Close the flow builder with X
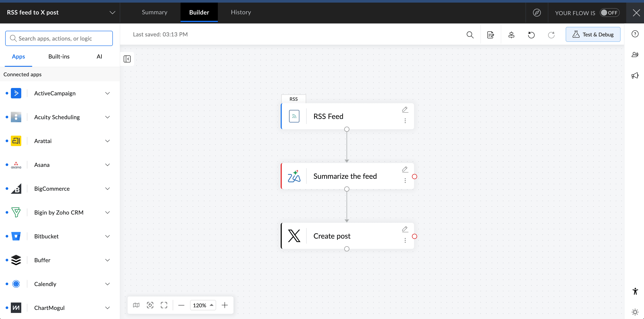Image resolution: width=644 pixels, height=319 pixels. pos(636,13)
